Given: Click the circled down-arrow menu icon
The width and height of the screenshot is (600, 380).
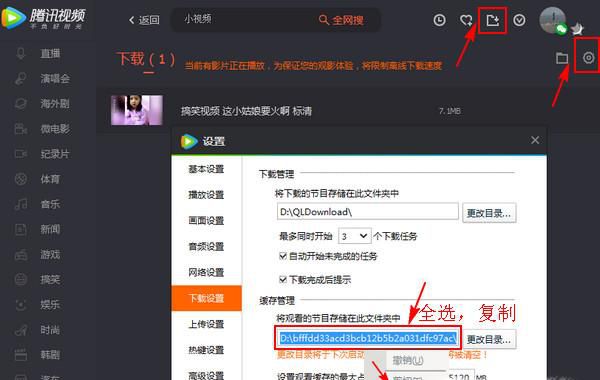Looking at the screenshot, I should [x=519, y=20].
